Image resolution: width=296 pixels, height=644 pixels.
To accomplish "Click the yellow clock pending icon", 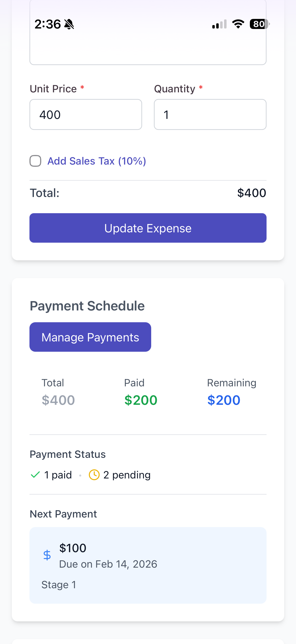I will click(94, 474).
